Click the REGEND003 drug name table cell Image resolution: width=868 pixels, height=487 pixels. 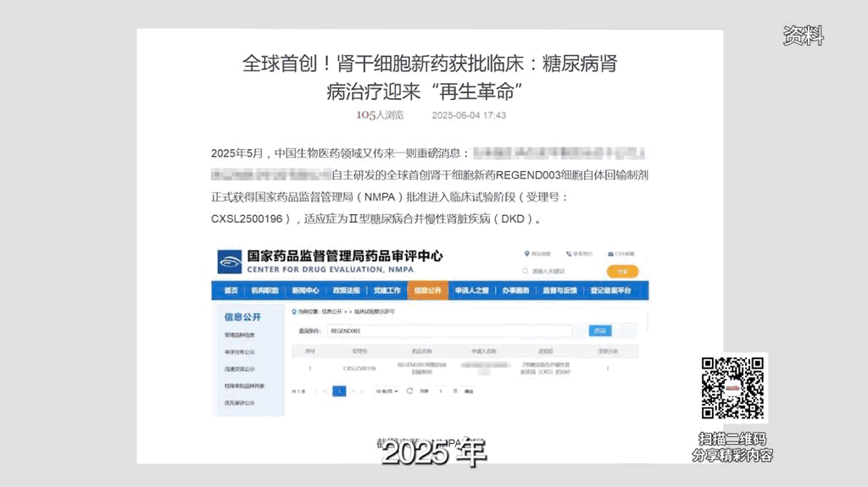(422, 368)
